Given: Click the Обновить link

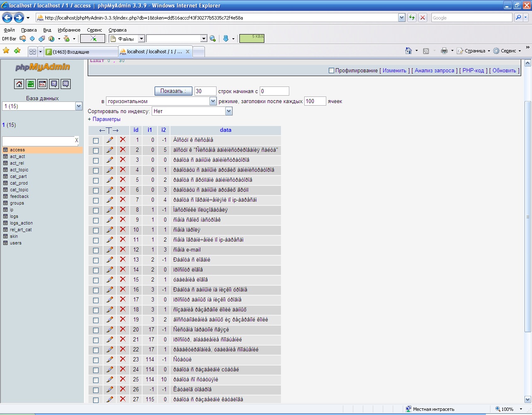Looking at the screenshot, I should pyautogui.click(x=504, y=71).
